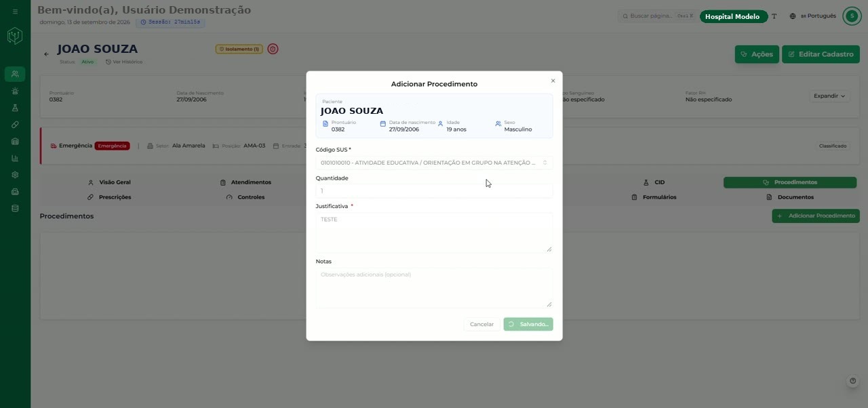Click the session timer badge
The width and height of the screenshot is (868, 408).
coord(170,22)
